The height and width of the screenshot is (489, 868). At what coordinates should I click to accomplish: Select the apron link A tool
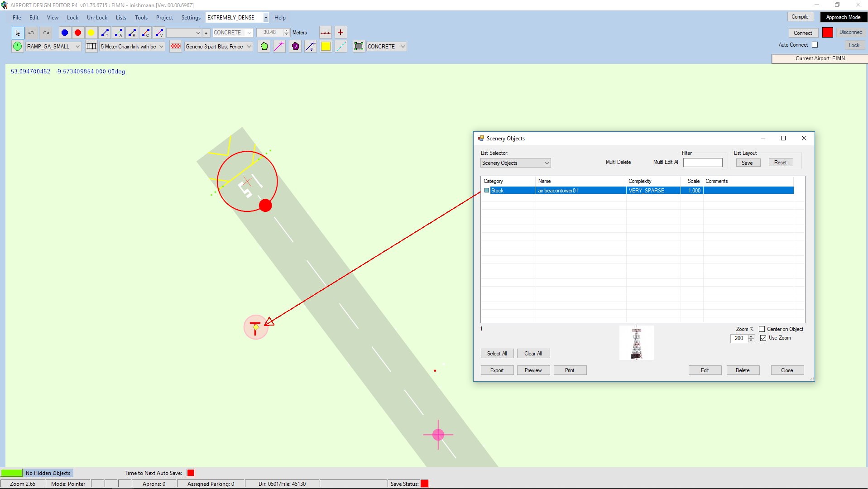click(119, 33)
